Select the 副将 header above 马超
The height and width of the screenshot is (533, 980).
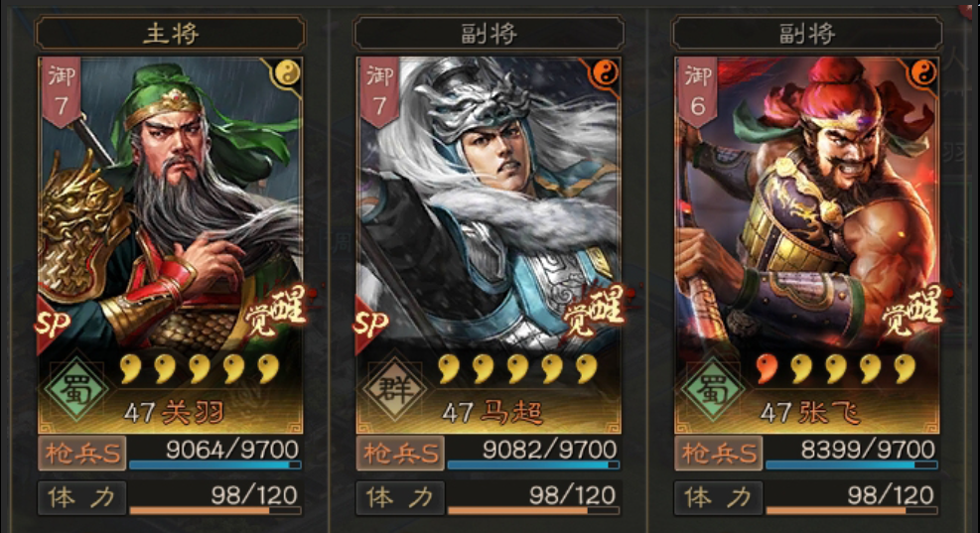point(489,33)
